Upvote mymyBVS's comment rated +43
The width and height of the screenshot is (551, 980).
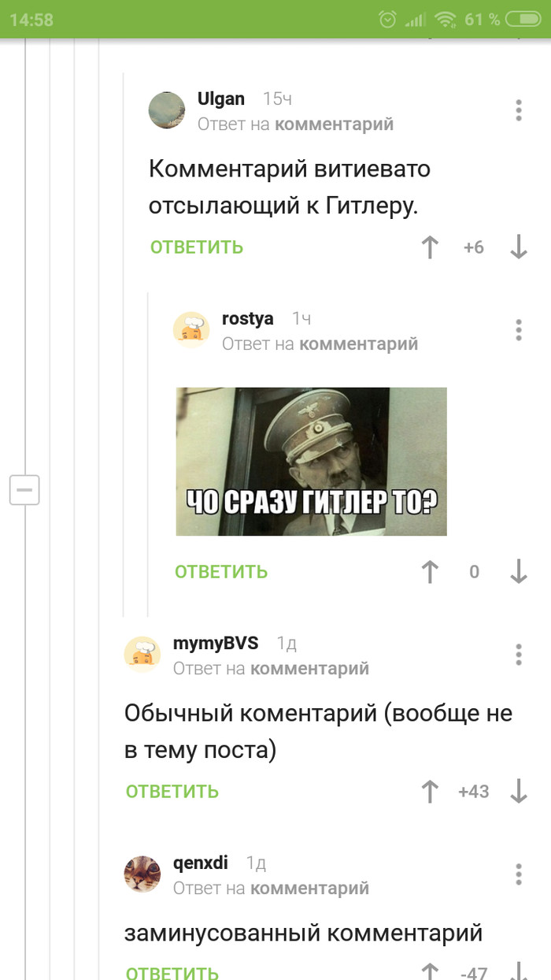point(430,791)
